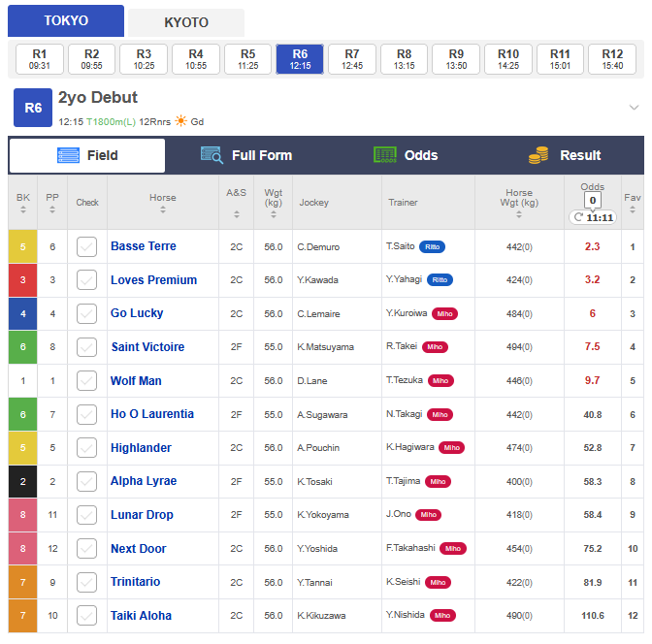The width and height of the screenshot is (652, 644).
Task: Open horse Ho O Laurentia
Action: [152, 414]
